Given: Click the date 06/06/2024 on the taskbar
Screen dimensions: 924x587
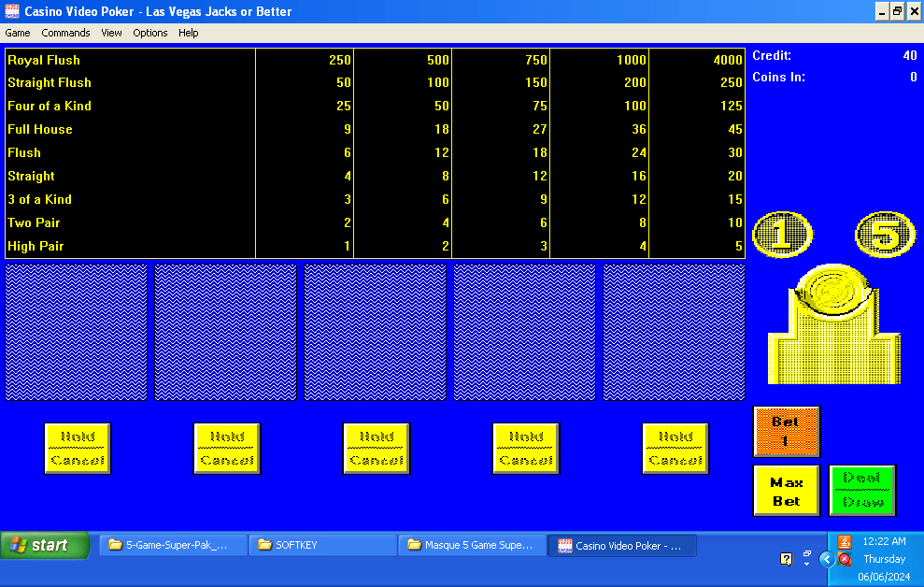Looking at the screenshot, I should pyautogui.click(x=884, y=577).
